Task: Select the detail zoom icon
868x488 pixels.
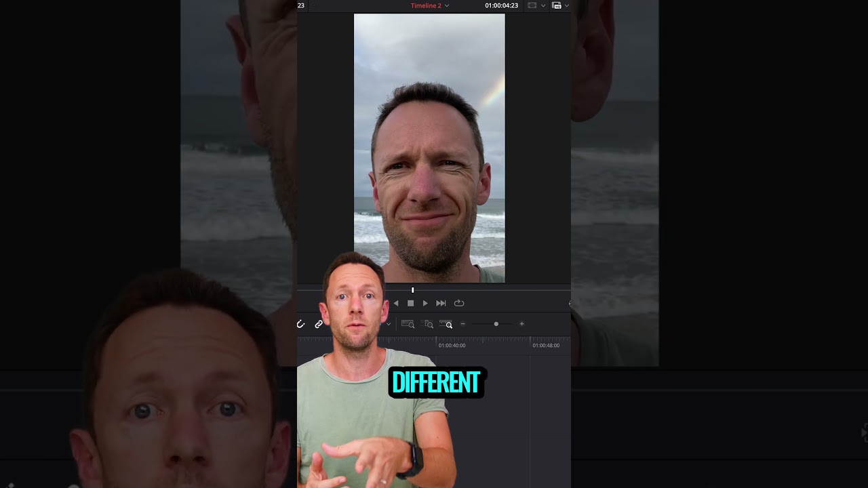Action: tap(427, 325)
